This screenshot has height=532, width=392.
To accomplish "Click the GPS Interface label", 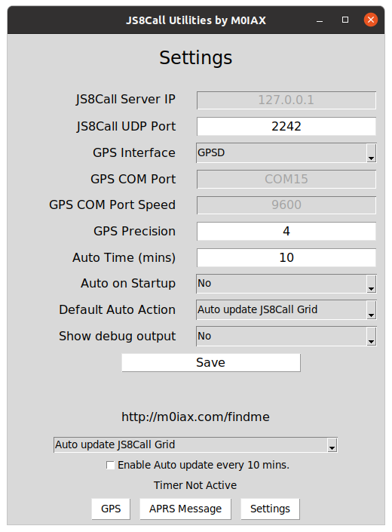I will [x=134, y=152].
